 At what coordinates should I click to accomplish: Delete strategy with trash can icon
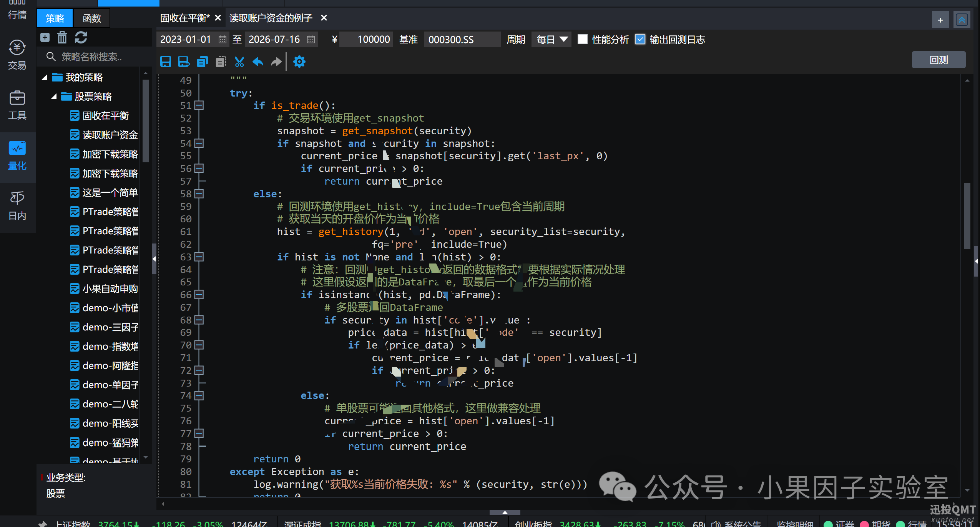tap(62, 37)
